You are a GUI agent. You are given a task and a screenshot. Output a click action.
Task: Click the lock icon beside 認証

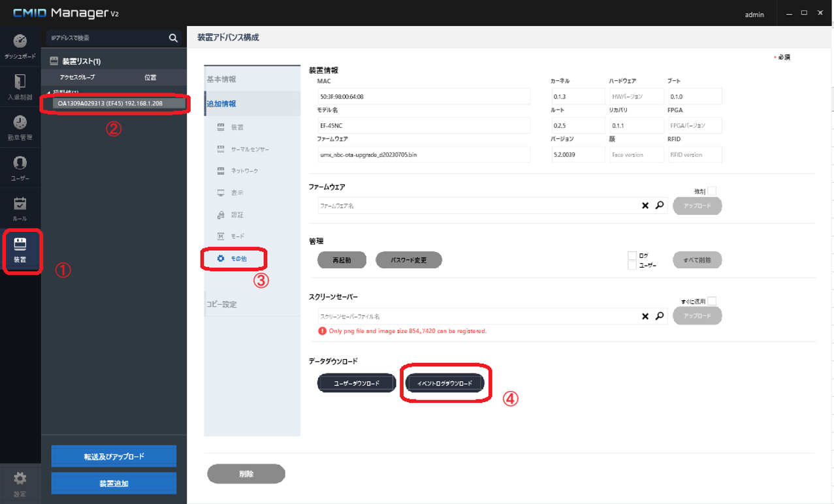coord(221,215)
